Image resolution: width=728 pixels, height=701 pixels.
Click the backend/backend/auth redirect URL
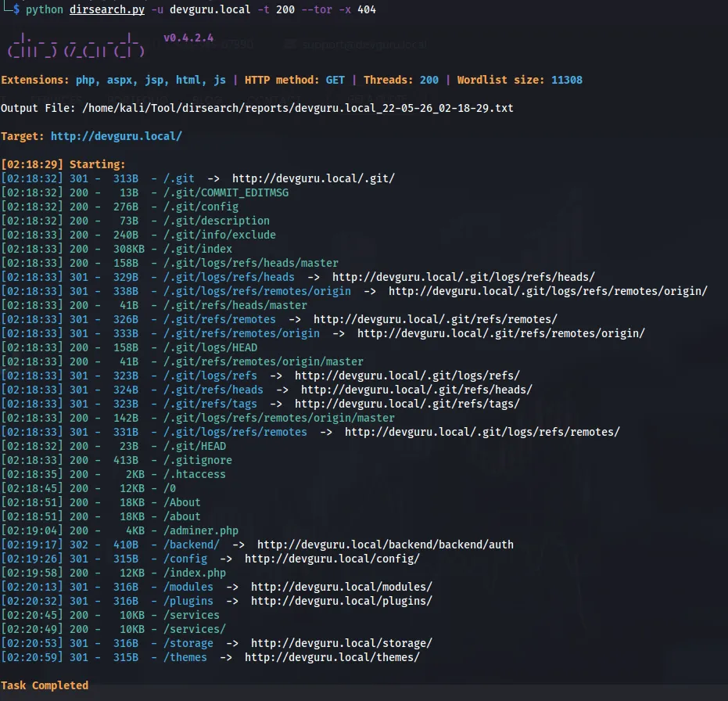[385, 545]
